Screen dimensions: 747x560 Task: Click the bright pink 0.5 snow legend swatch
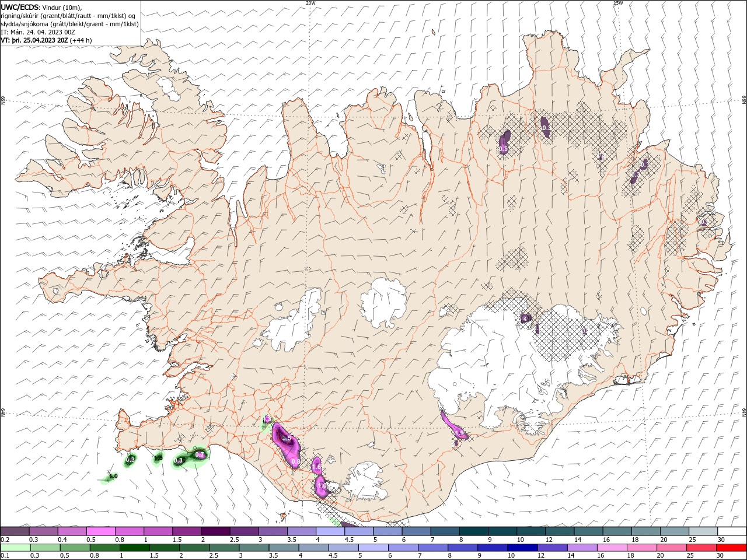[100, 531]
